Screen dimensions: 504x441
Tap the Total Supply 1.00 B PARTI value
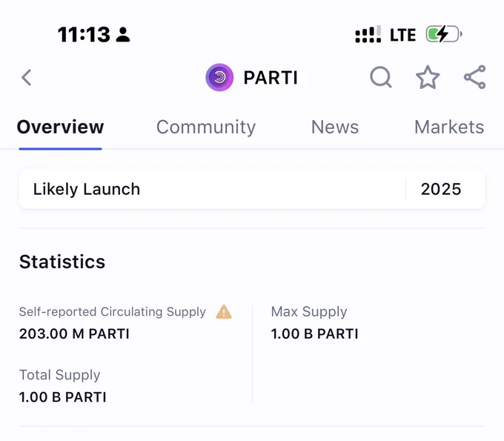63,397
